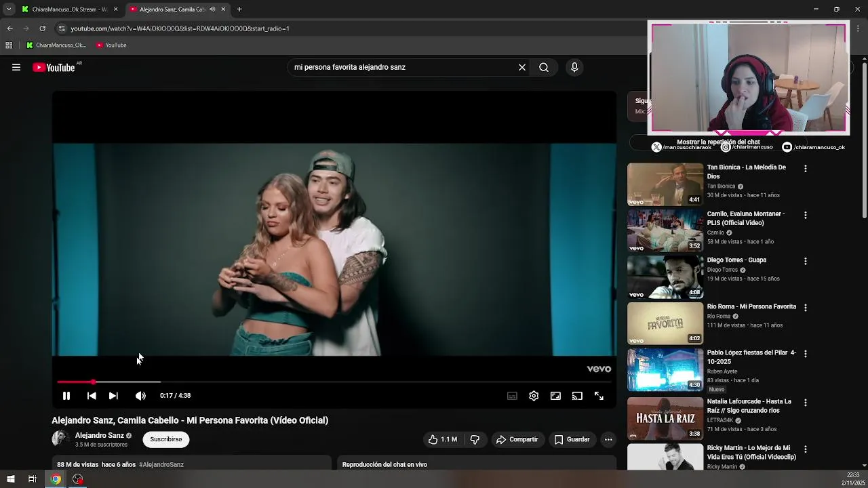This screenshot has height=488, width=868.
Task: Open options for Pablo López video
Action: pos(806,354)
